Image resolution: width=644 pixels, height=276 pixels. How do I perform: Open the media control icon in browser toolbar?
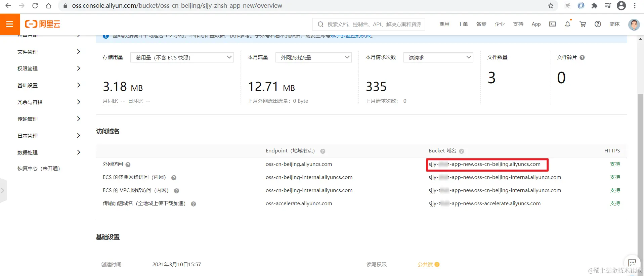pyautogui.click(x=608, y=6)
